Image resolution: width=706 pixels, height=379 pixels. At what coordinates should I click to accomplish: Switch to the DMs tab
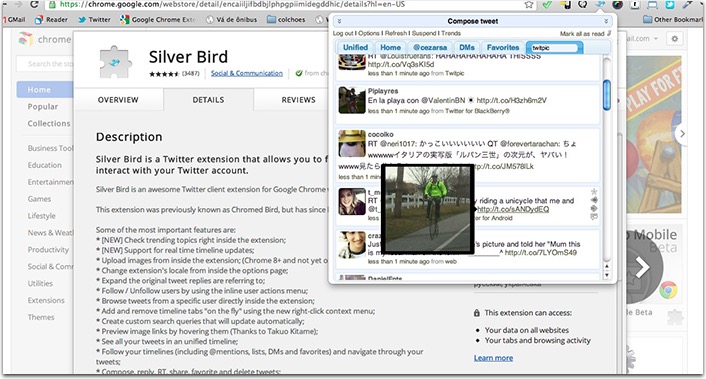coord(467,48)
